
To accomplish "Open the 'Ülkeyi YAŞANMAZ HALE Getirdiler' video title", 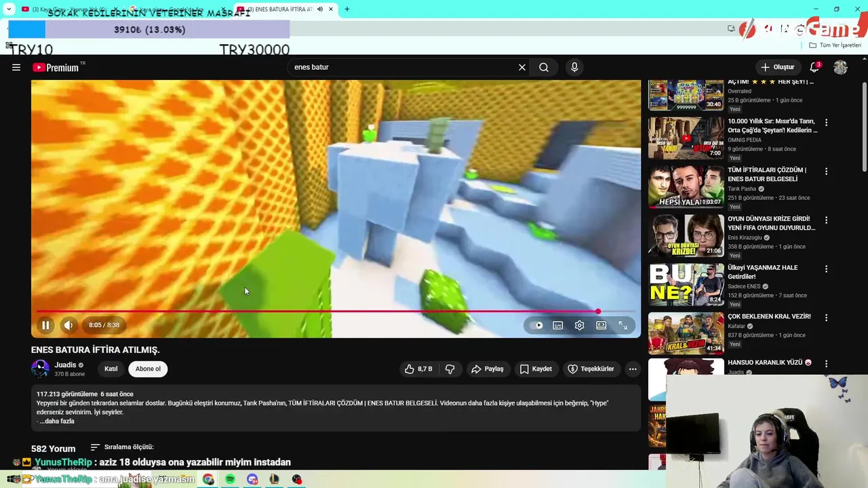I will [762, 272].
